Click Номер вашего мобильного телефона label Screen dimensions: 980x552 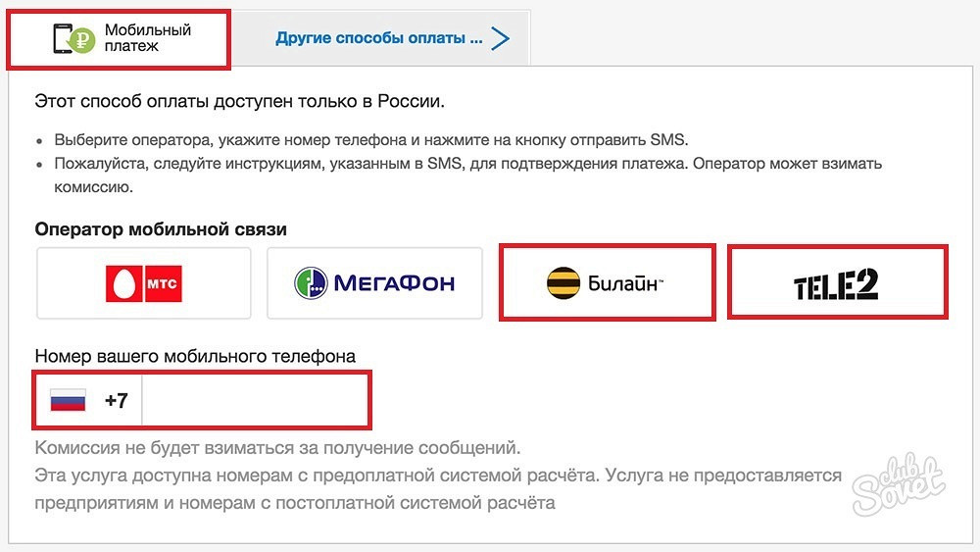click(195, 356)
